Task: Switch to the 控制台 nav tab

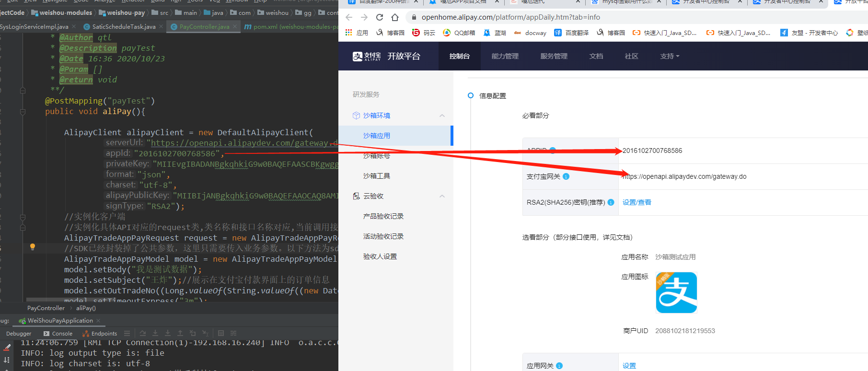Action: (459, 56)
